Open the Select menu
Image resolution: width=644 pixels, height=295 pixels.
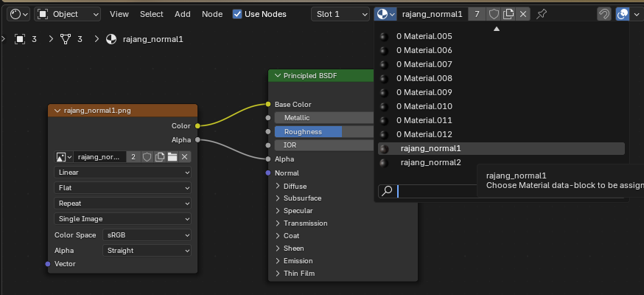click(x=152, y=14)
